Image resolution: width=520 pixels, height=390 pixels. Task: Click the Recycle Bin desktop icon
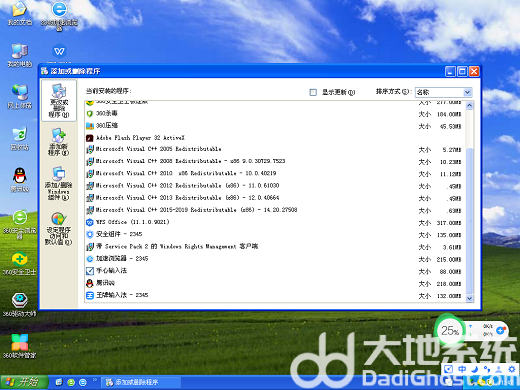coord(20,138)
